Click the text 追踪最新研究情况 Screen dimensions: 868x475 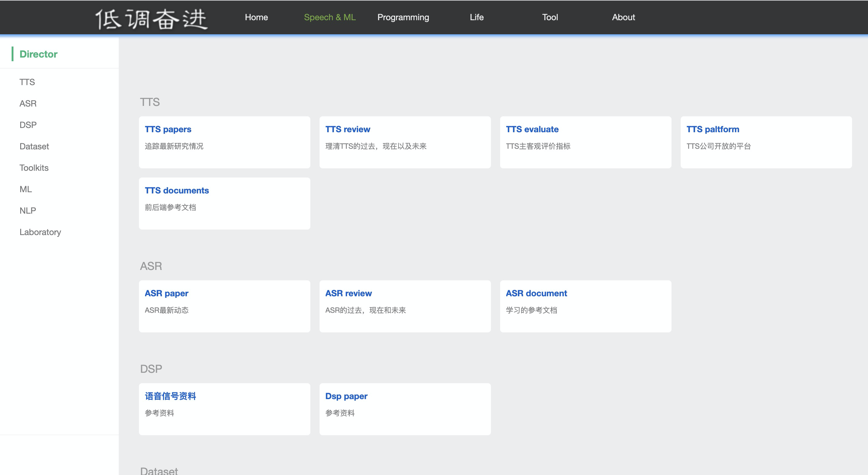[174, 146]
